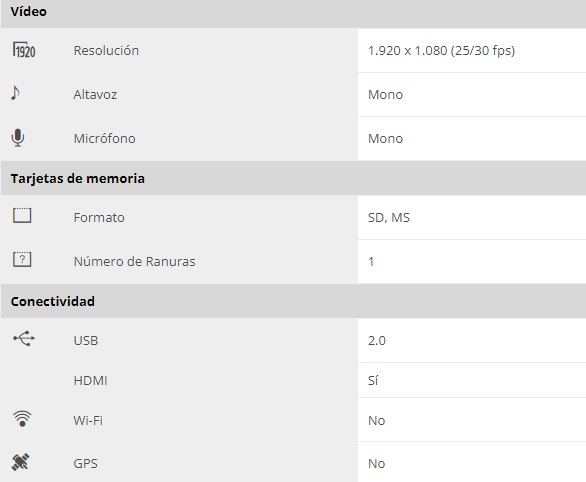This screenshot has width=586, height=482.
Task: Click the SD, MS format value
Action: point(389,217)
